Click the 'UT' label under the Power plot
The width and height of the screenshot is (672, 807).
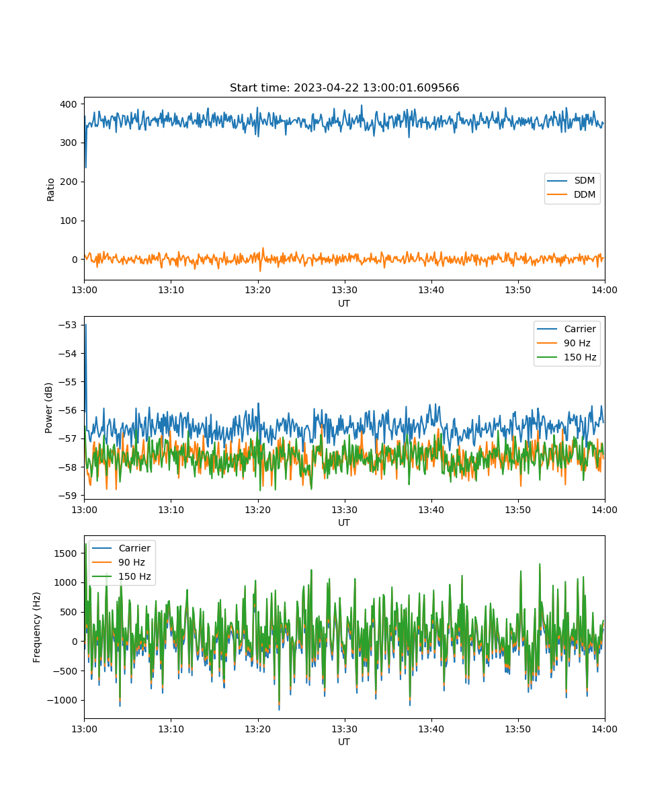(344, 523)
